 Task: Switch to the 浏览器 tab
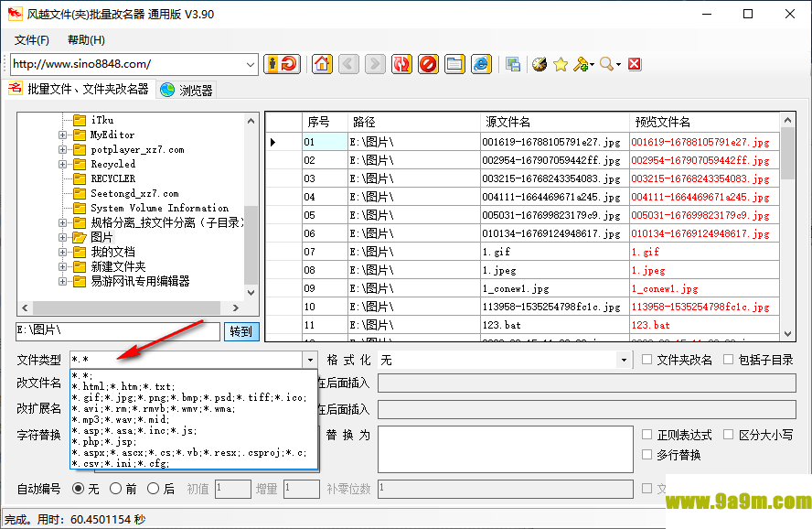click(187, 91)
